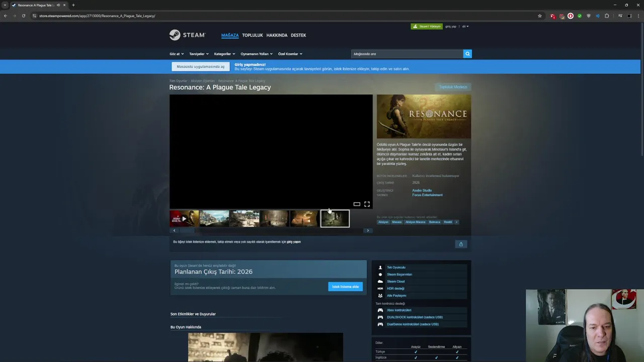Open Focus Entertainment publisher link
Screen dimensions: 644x362
click(x=428, y=195)
